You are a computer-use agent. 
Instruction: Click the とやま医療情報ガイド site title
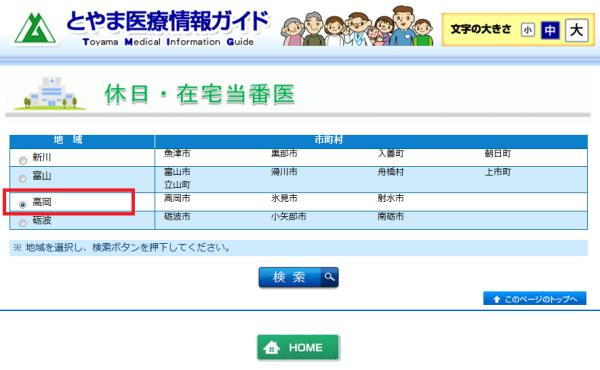click(x=168, y=21)
